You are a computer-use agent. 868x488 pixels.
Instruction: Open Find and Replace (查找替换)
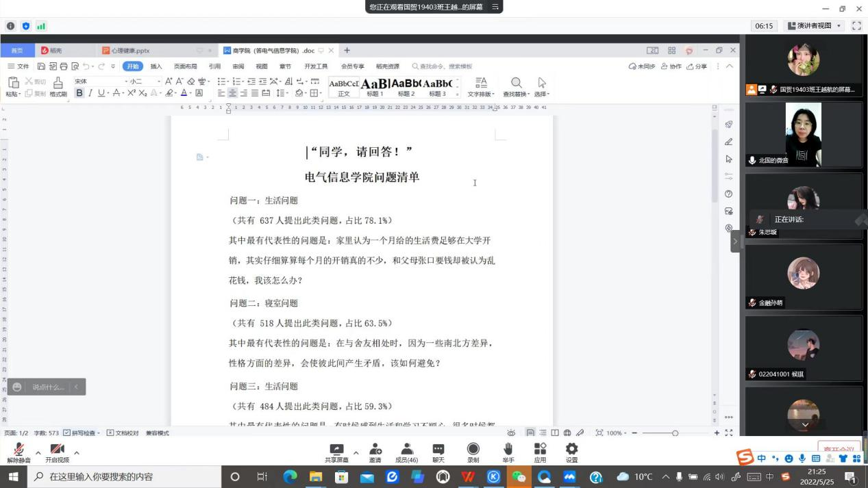pyautogui.click(x=517, y=86)
